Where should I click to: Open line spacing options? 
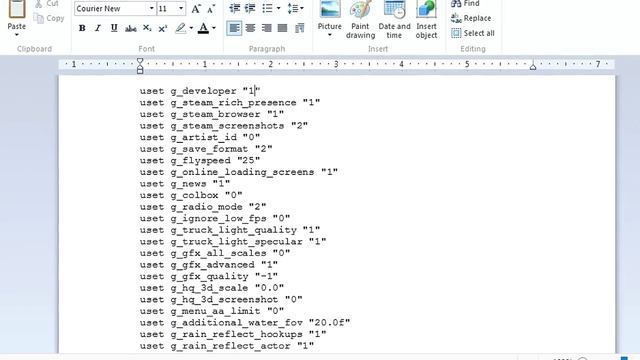pos(295,8)
